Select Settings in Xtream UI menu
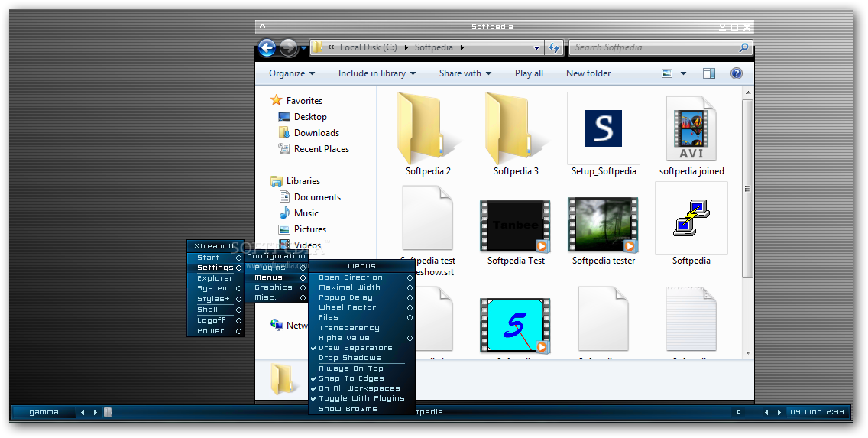 pyautogui.click(x=215, y=268)
